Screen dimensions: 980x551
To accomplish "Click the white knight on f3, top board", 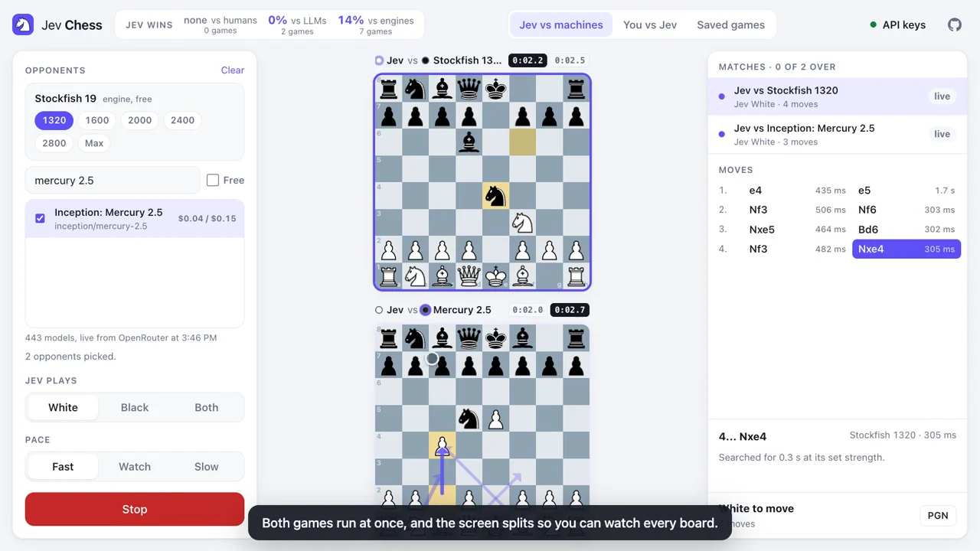I will tap(522, 223).
